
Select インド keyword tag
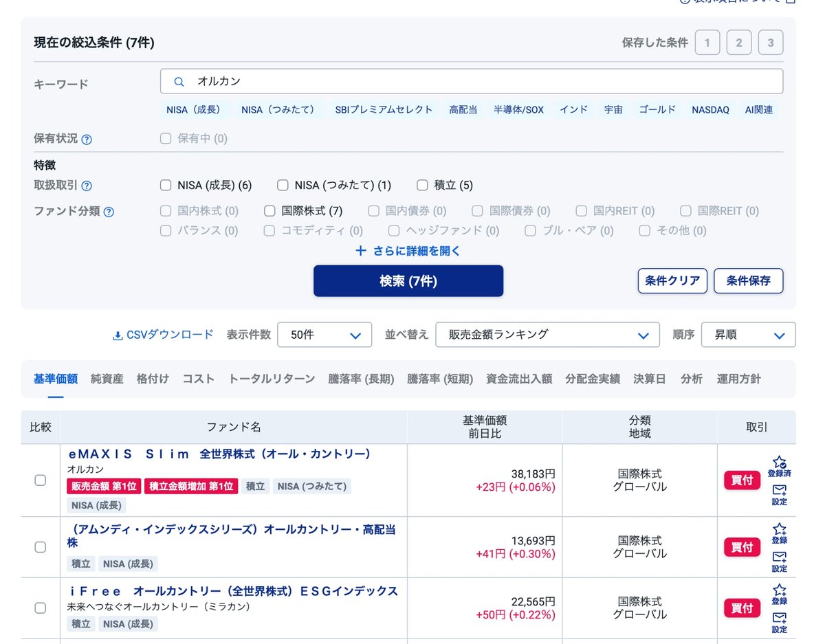coord(573,109)
